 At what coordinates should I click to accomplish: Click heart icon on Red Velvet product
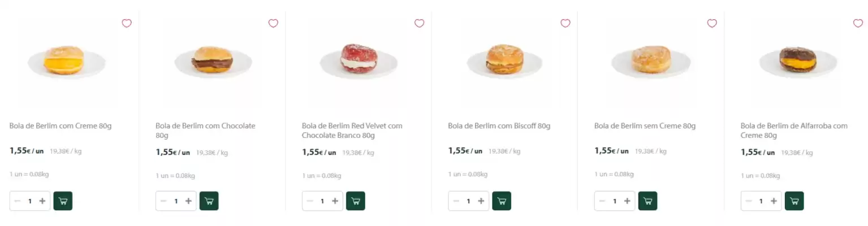[x=419, y=23]
